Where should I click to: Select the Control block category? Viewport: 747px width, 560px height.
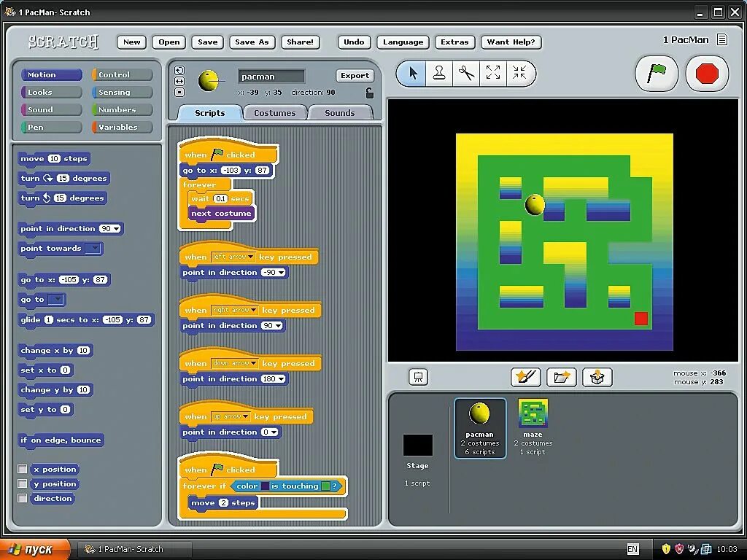coord(122,75)
